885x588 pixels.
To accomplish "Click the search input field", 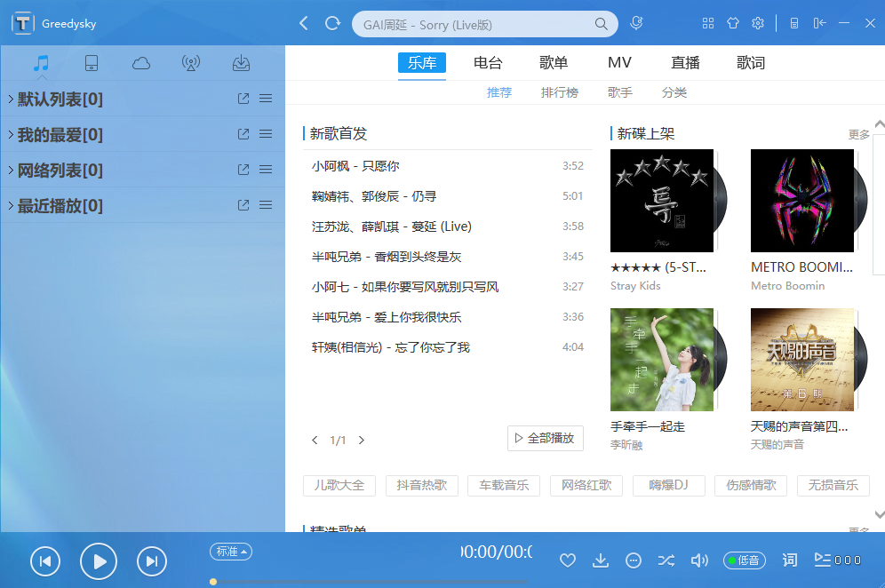I will coord(477,24).
